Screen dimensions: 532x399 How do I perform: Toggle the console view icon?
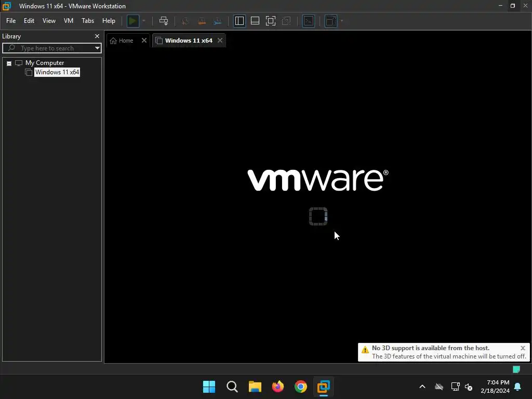point(309,21)
